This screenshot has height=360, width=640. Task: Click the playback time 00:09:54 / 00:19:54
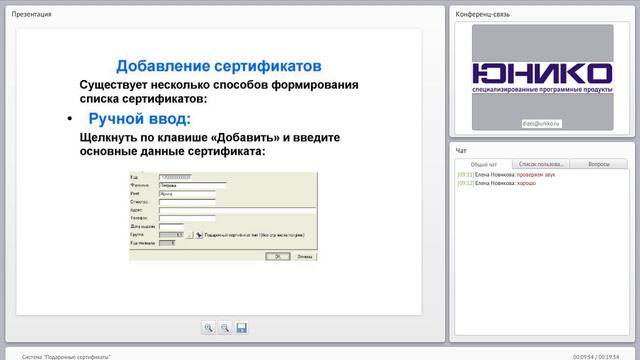point(596,357)
